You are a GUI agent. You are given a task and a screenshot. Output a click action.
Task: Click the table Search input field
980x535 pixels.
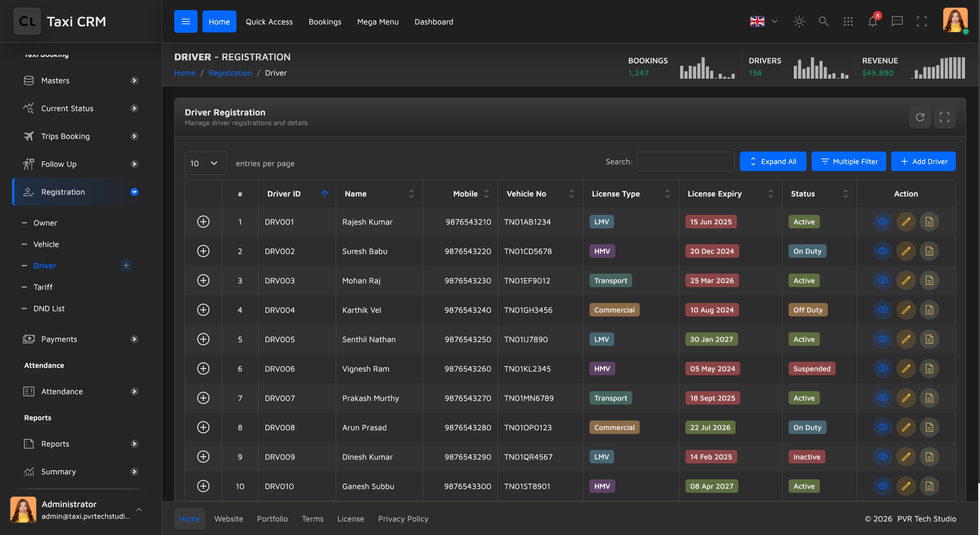[x=686, y=162]
